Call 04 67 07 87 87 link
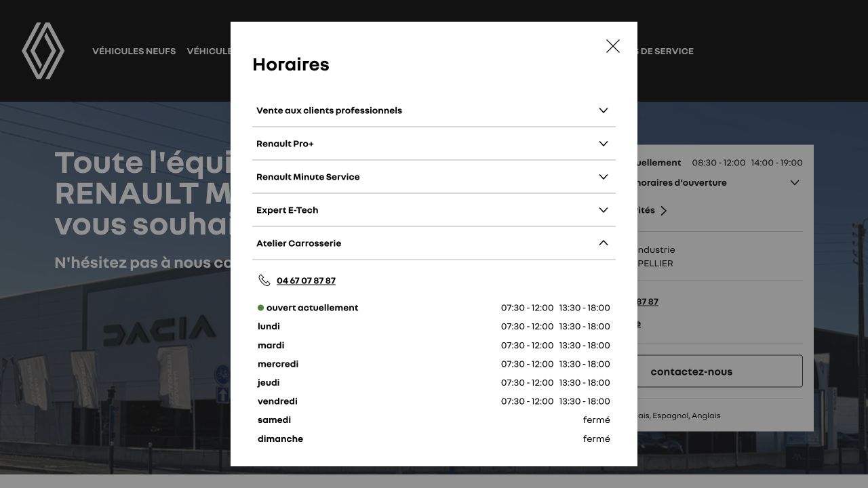Screen dimensions: 868x488 point(306,281)
